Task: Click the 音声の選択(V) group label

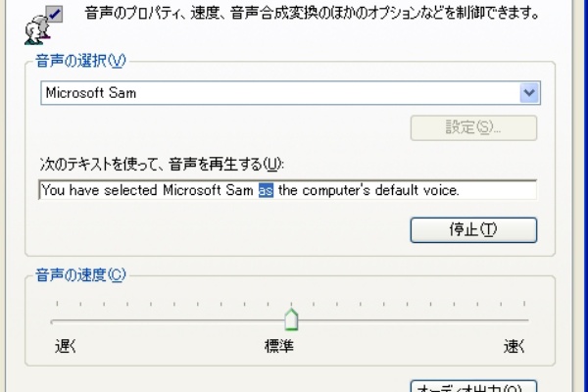Action: [80, 61]
